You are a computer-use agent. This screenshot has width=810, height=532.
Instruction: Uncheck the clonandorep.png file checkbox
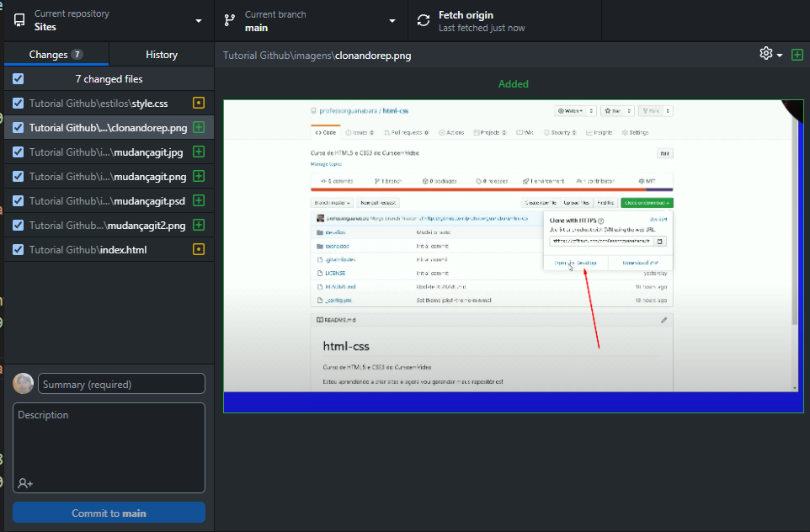click(x=18, y=127)
